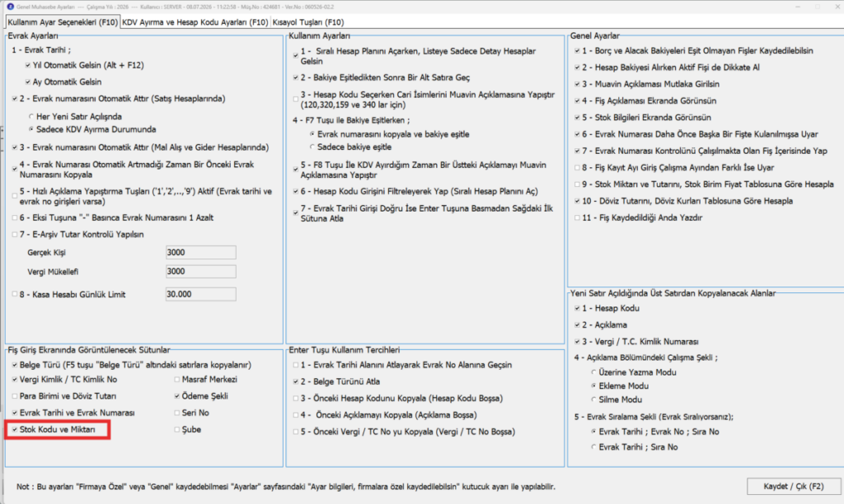Click the application icon in the title bar
Viewport: 844px width, 504px height.
tap(10, 7)
